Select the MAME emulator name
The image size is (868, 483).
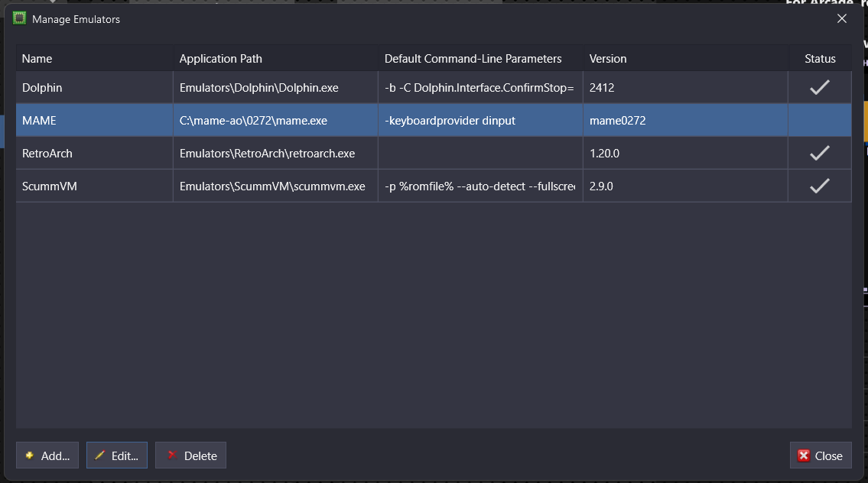[x=39, y=121]
